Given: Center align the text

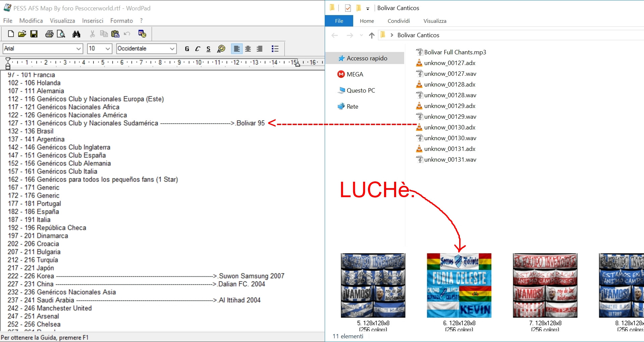Looking at the screenshot, I should [x=248, y=49].
